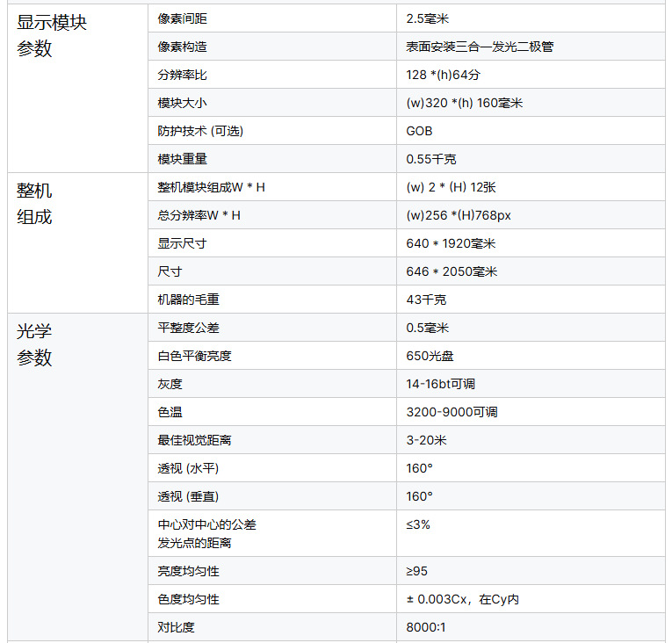Select the 机器的毛重 label
Viewport: 672px width, 643px height.
188,300
